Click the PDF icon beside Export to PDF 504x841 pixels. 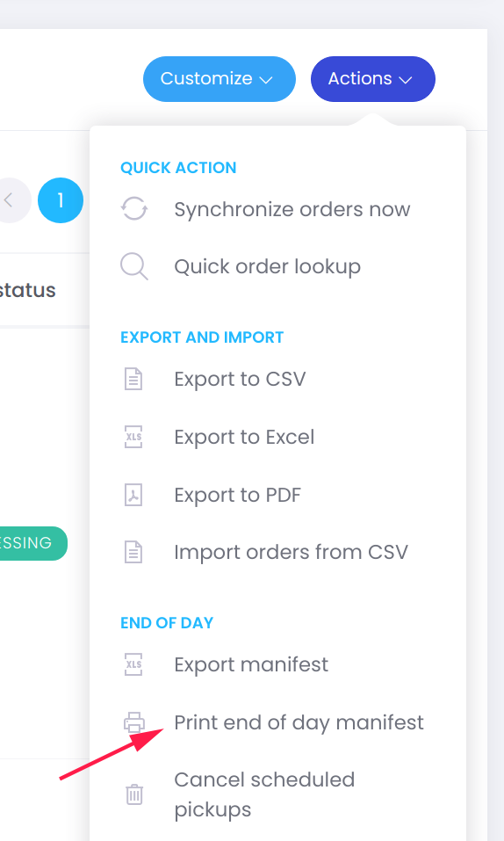tap(133, 495)
